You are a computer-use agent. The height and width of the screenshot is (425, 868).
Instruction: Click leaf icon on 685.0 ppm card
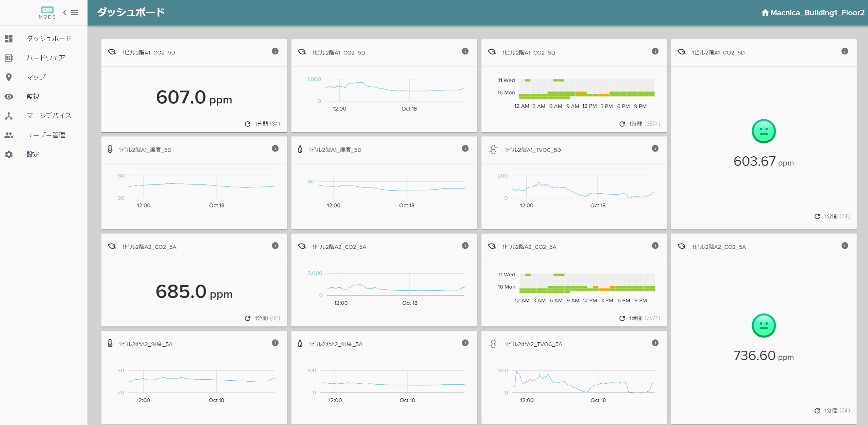tap(112, 246)
